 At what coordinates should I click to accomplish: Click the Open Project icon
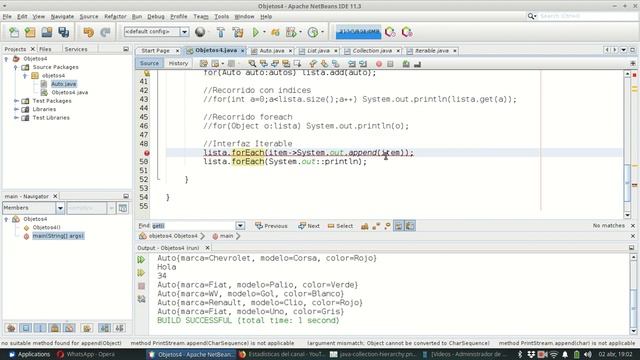point(47,32)
